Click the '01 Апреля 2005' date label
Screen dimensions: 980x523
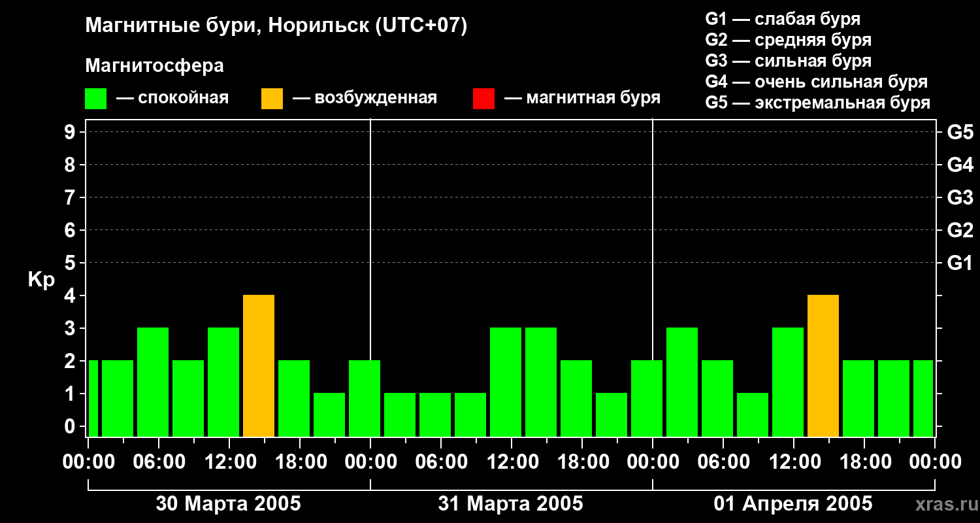(792, 504)
